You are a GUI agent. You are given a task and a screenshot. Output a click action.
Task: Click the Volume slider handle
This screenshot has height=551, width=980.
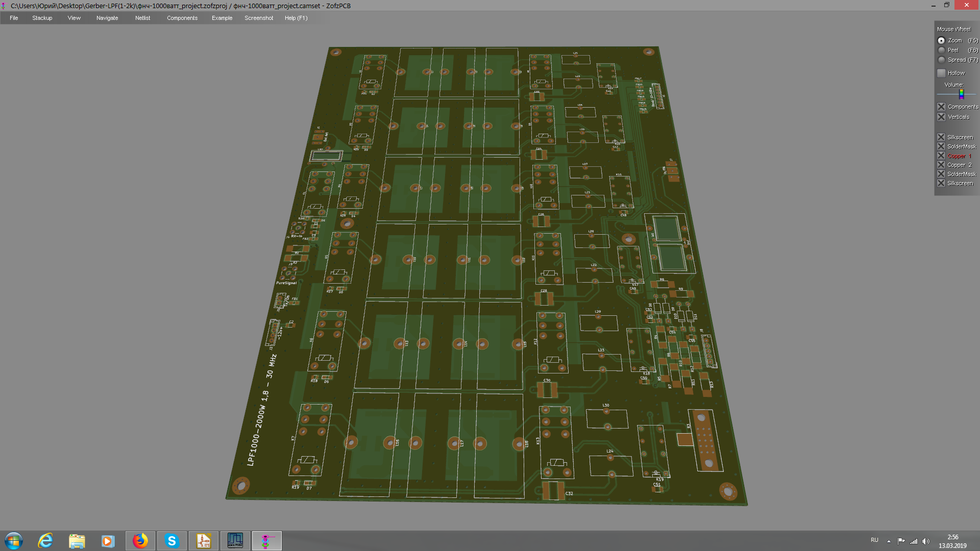pos(962,94)
